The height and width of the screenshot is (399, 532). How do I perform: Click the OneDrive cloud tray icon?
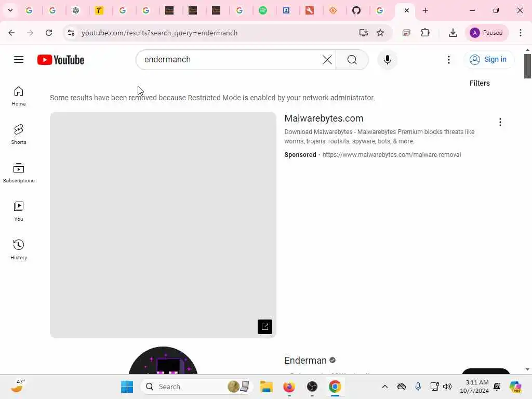[402, 387]
